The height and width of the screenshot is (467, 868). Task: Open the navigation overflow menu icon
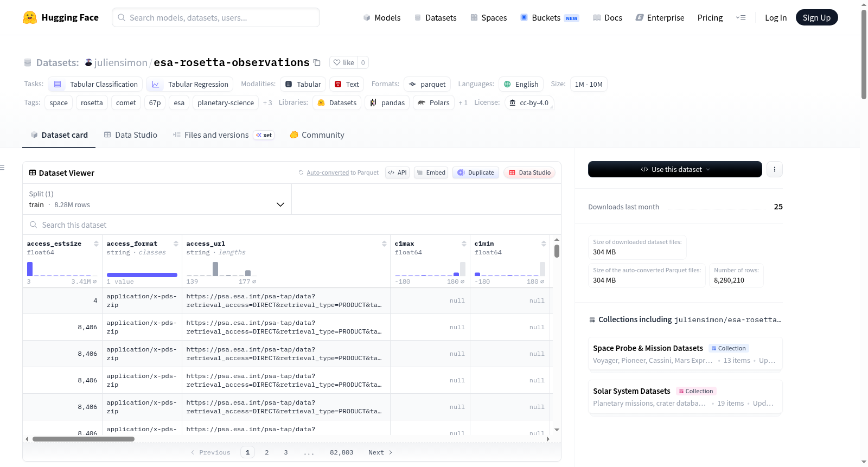(x=741, y=17)
